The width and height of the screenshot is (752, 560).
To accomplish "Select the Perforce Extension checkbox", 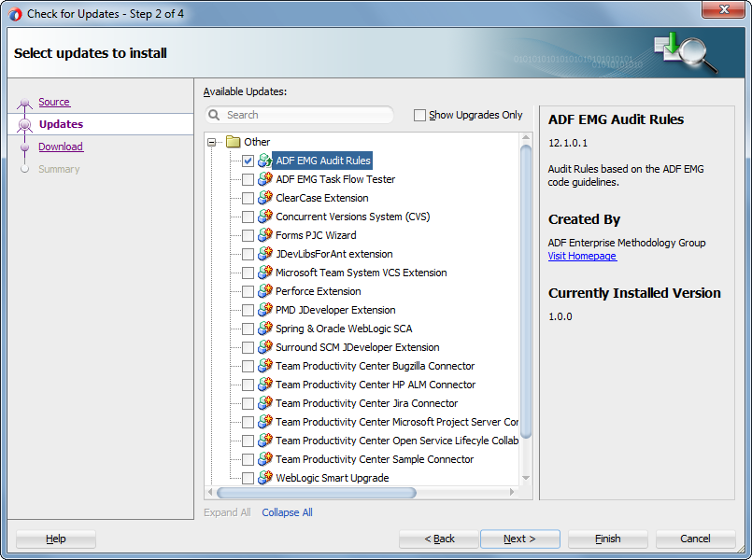I will click(248, 292).
